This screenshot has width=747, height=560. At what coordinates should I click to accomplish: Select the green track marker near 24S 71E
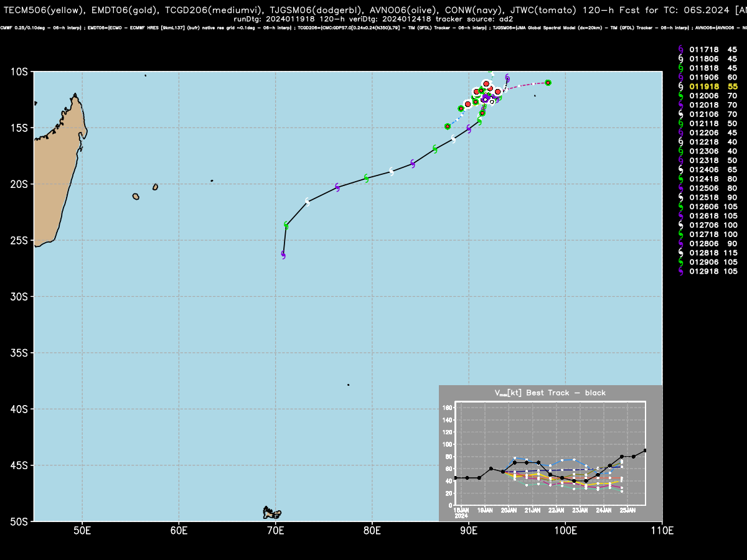tap(286, 225)
